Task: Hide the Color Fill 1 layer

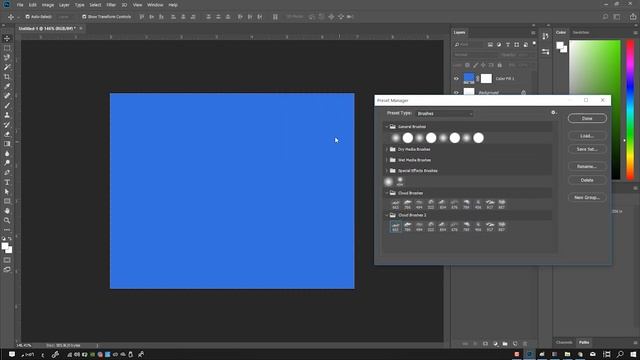Action: point(456,78)
